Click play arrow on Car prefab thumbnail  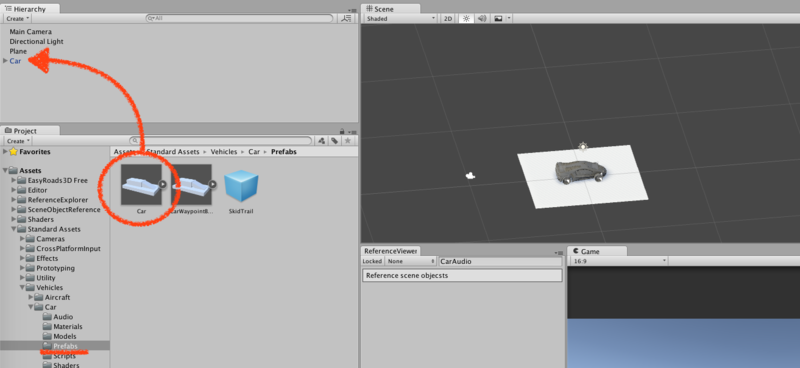click(x=162, y=184)
